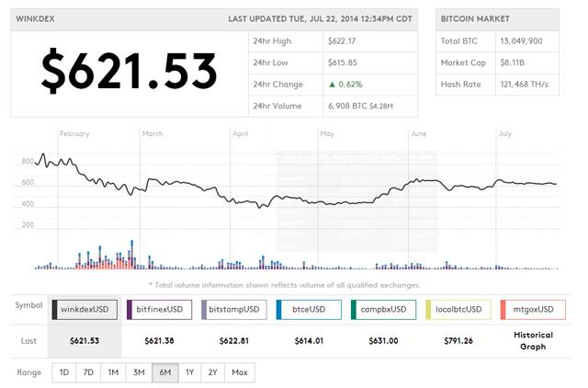The image size is (588, 388).
Task: Toggle the bitstampUSD symbol
Action: [x=234, y=310]
